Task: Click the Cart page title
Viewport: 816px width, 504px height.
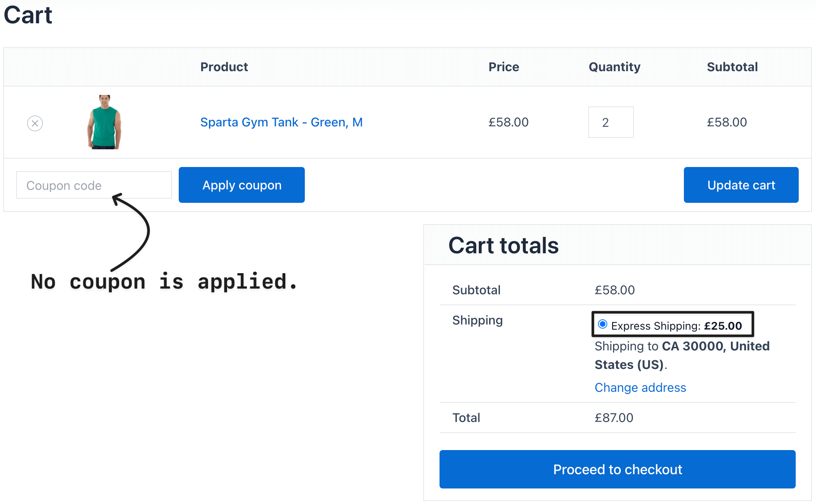Action: click(28, 15)
